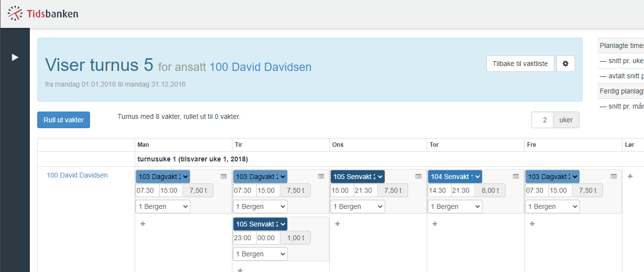Open the notes icon on Thursday's 104 Senvakt shift
The height and width of the screenshot is (272, 644).
[x=516, y=176]
